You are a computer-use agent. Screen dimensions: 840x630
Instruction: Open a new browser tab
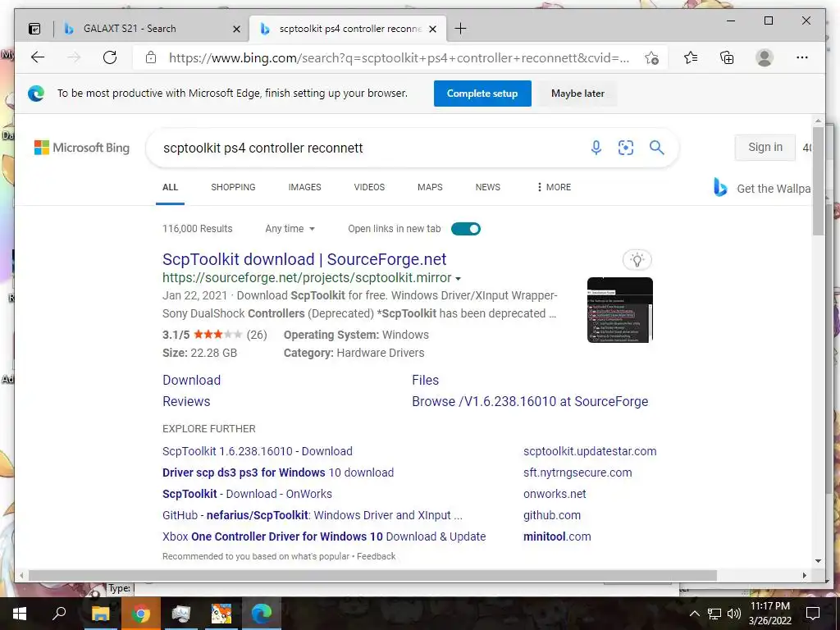click(x=460, y=29)
